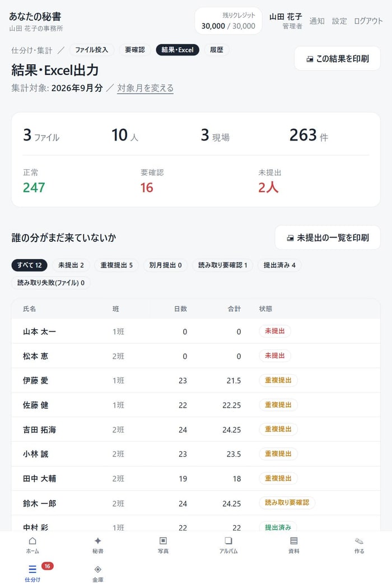Click the 3 現場 summary value

coord(215,135)
